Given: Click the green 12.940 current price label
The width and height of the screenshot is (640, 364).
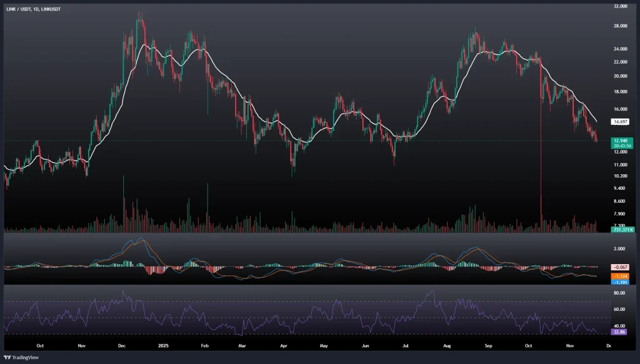Looking at the screenshot, I should pyautogui.click(x=620, y=142).
